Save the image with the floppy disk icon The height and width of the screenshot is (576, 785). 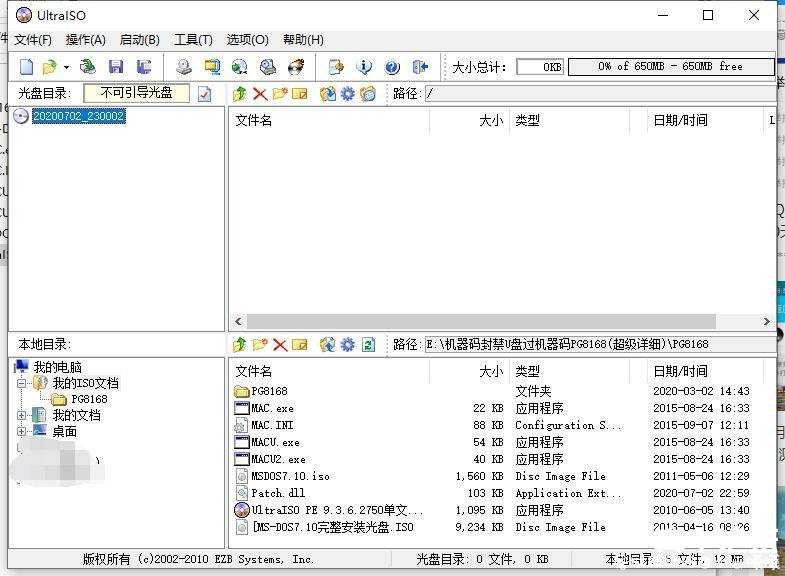coord(116,66)
